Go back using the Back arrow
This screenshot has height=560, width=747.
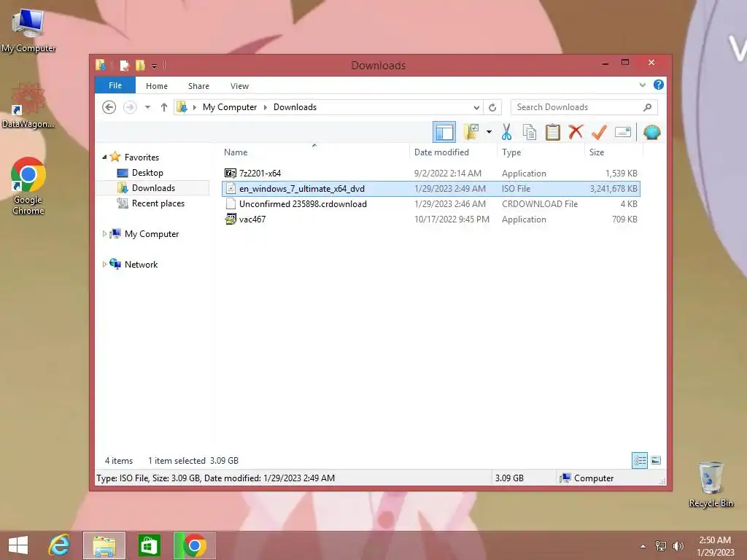point(109,107)
